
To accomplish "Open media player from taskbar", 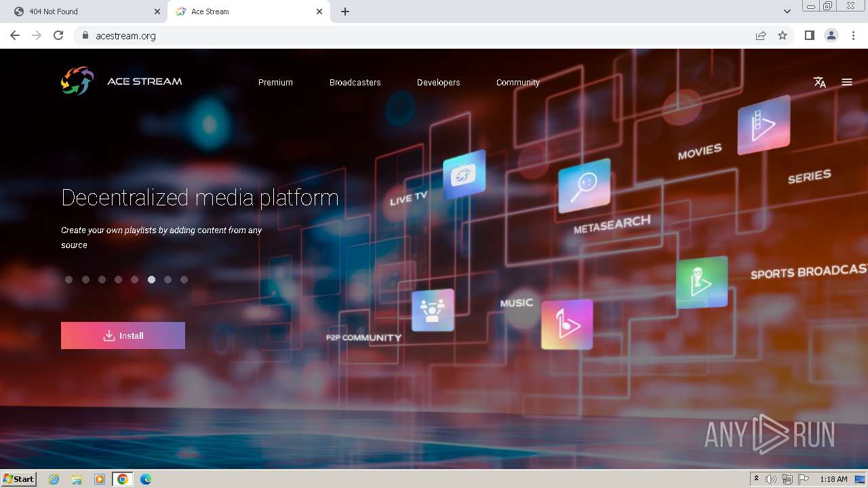I will pyautogui.click(x=100, y=479).
